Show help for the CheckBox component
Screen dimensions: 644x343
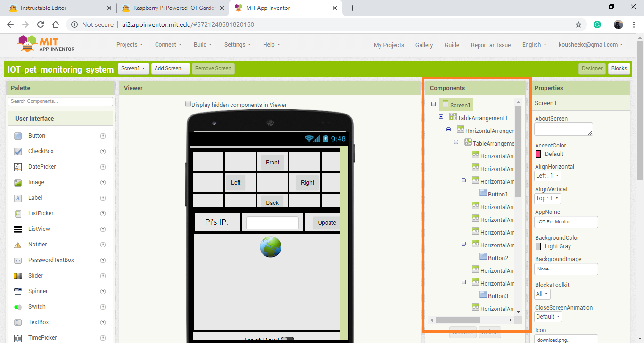pos(103,151)
